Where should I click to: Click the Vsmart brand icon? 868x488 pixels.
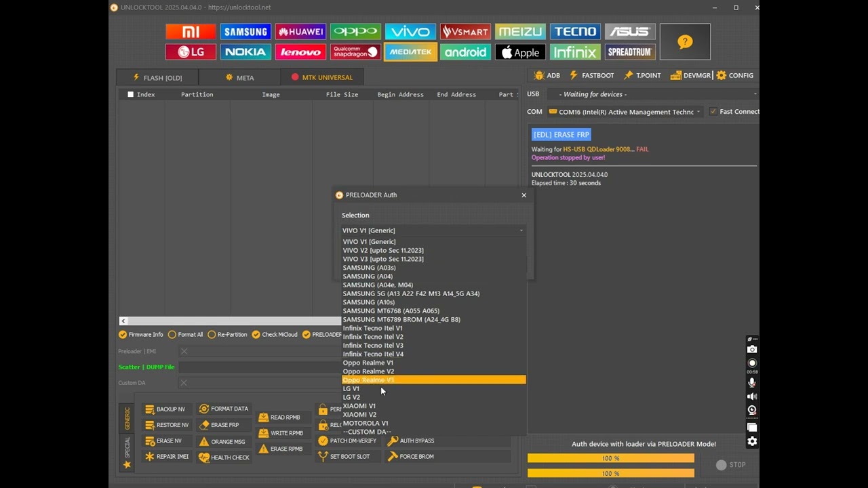click(465, 32)
